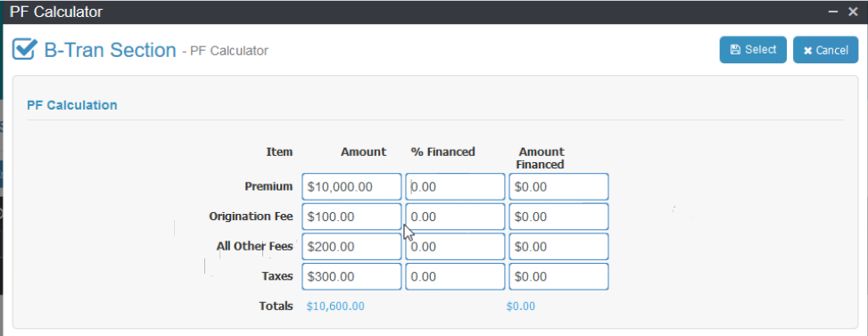Click the Taxes % Financed field
The height and width of the screenshot is (336, 868).
[455, 276]
